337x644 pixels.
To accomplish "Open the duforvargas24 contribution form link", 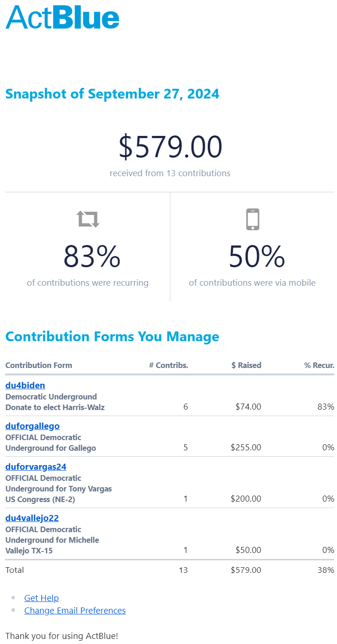I will coord(36,466).
